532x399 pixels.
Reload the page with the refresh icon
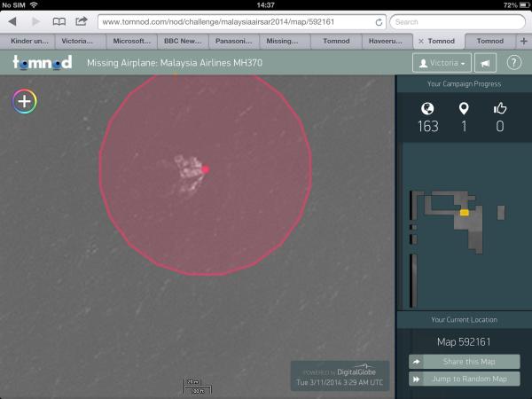click(379, 22)
